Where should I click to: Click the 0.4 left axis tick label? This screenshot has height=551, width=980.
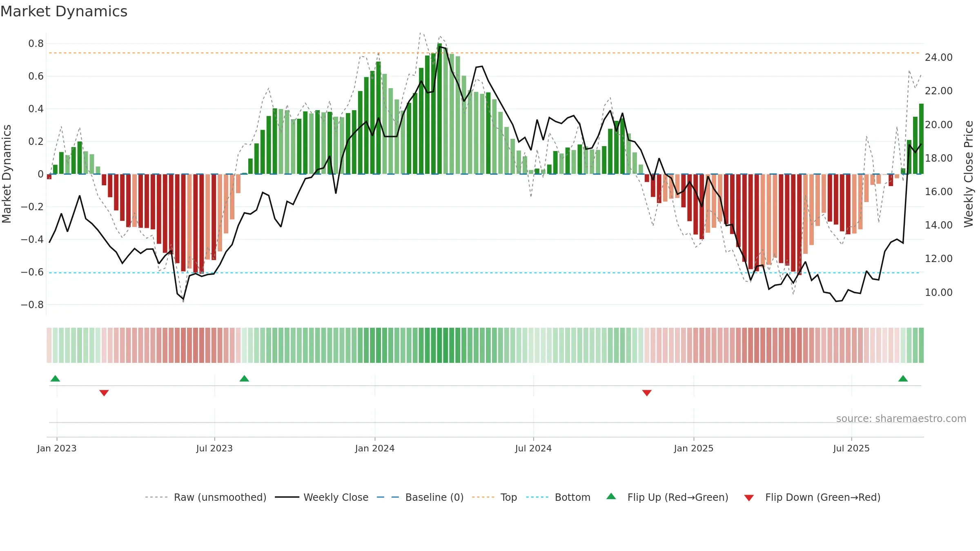pyautogui.click(x=36, y=109)
